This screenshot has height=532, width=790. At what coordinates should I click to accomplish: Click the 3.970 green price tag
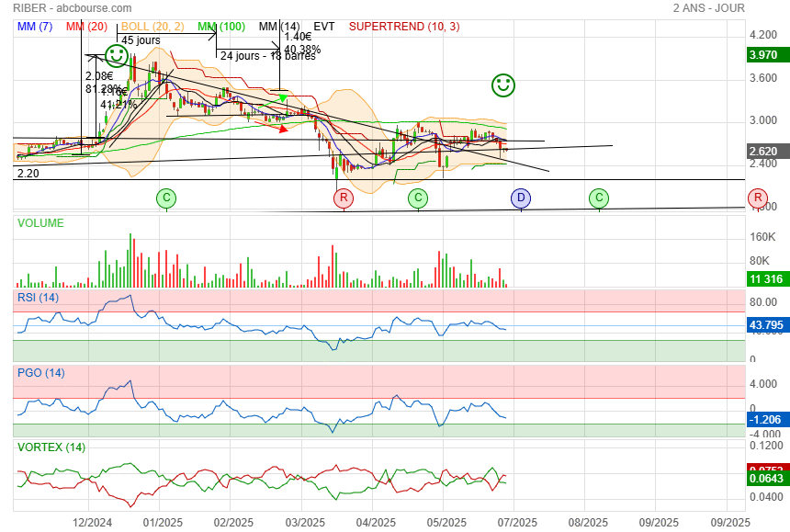point(765,55)
